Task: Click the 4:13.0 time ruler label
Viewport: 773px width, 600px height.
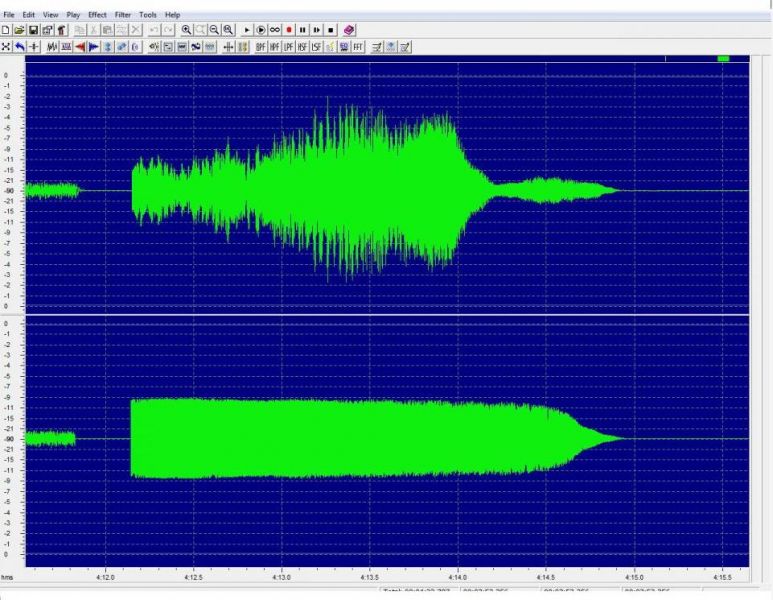Action: (x=281, y=577)
